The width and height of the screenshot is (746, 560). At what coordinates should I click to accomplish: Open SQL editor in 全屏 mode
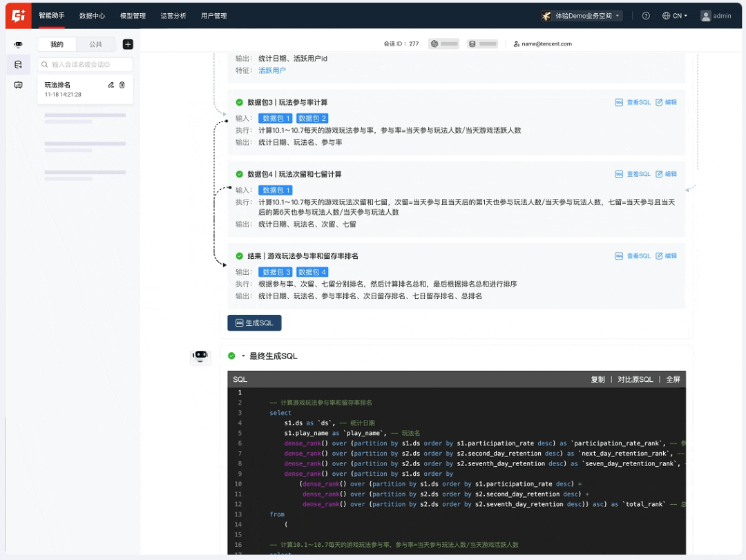click(673, 379)
